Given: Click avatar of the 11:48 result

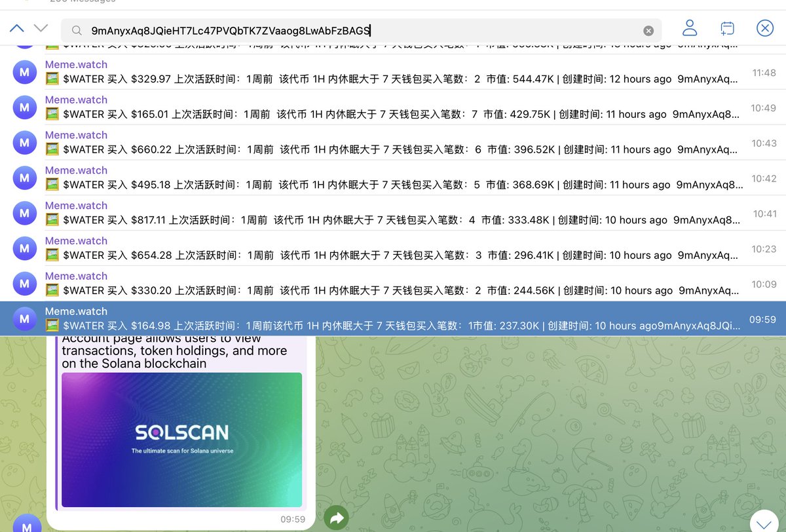Looking at the screenshot, I should tap(24, 72).
